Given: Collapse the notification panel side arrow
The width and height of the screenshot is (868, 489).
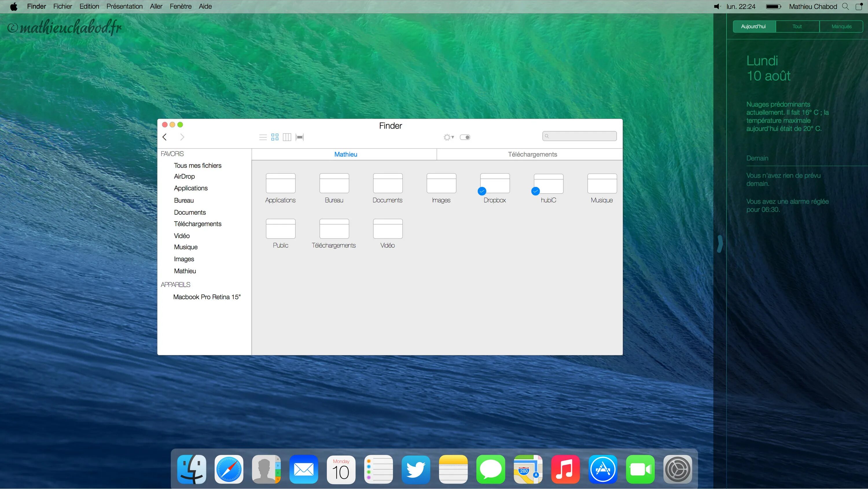Looking at the screenshot, I should click(720, 244).
